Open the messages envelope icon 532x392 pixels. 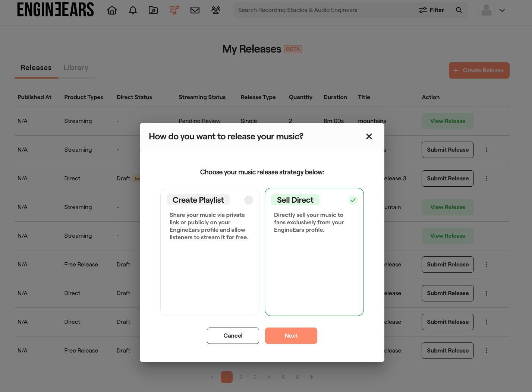click(195, 10)
